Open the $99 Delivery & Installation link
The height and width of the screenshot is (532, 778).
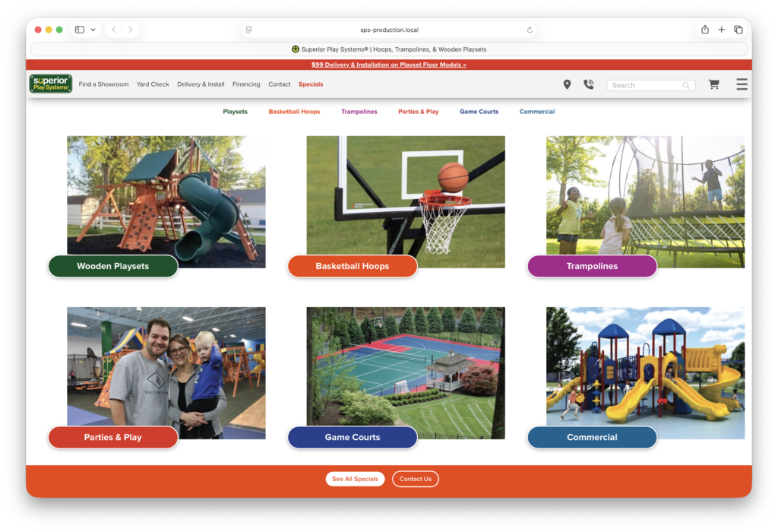388,65
